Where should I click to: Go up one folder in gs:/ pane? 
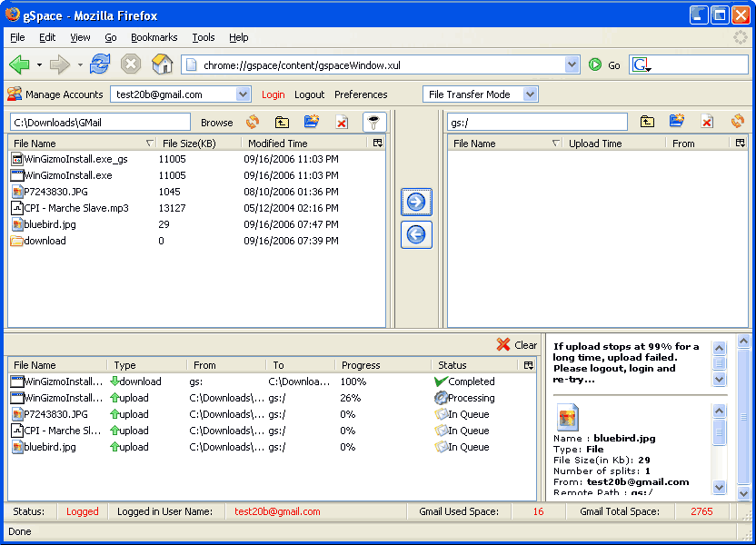pyautogui.click(x=647, y=122)
